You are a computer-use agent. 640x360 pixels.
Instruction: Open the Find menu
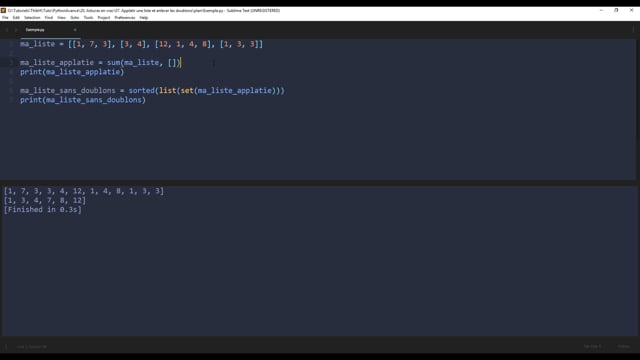pyautogui.click(x=49, y=18)
